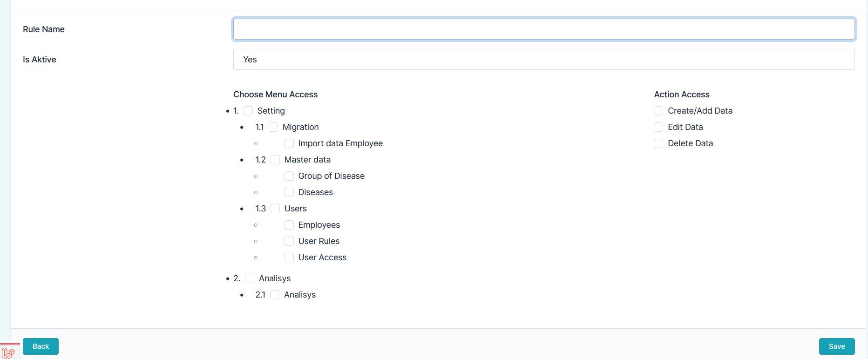
Task: Enable Delete Data action access
Action: pos(658,143)
